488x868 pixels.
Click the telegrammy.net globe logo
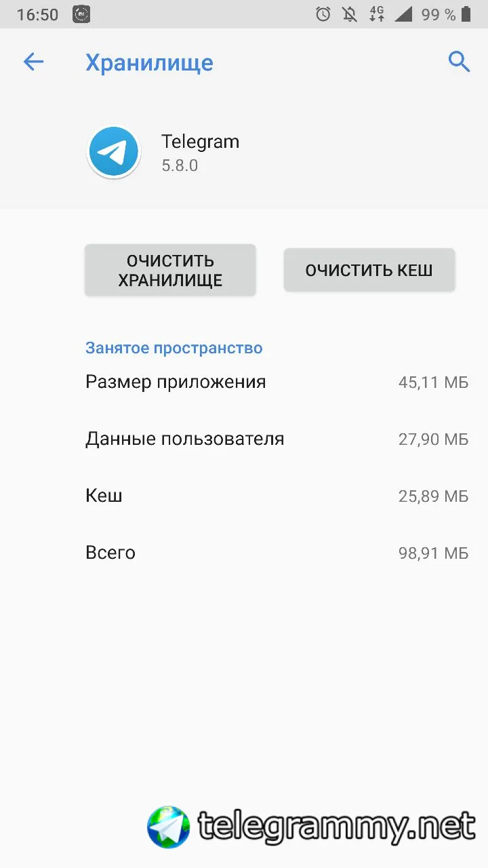coord(168,827)
